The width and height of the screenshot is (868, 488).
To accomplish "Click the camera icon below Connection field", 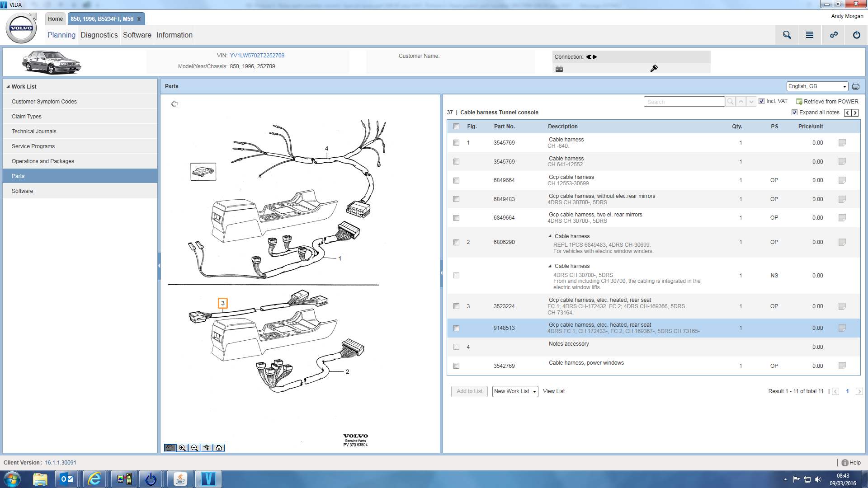I will (559, 69).
